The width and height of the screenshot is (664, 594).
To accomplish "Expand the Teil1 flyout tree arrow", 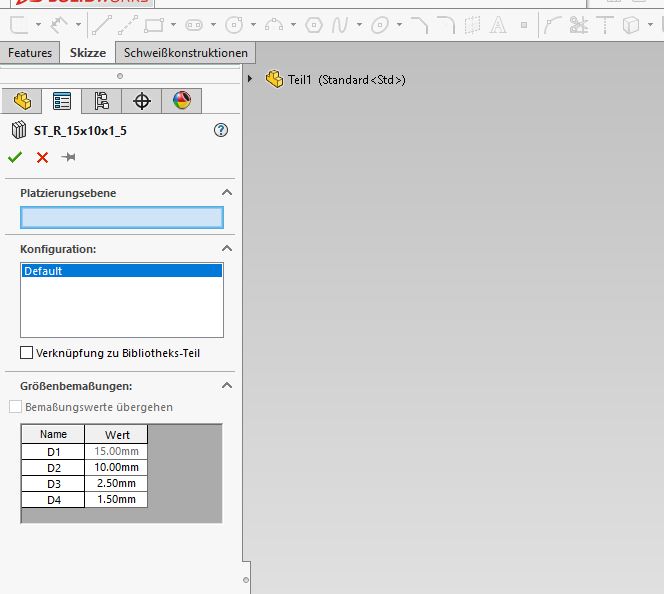I will [250, 79].
